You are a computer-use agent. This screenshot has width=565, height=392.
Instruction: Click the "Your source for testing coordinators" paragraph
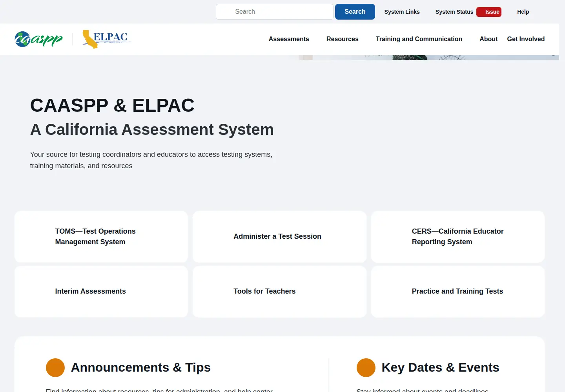point(151,160)
